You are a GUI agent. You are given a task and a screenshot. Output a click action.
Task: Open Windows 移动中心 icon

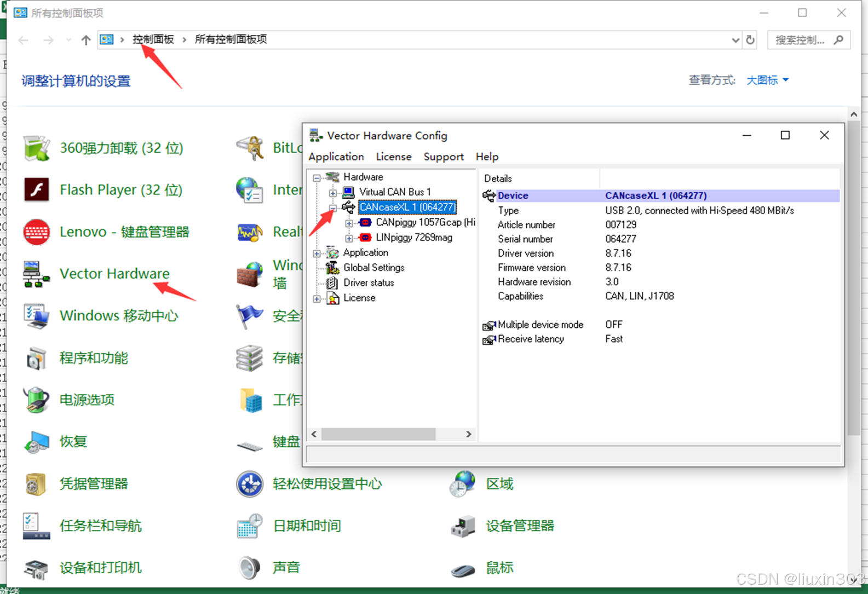click(37, 316)
